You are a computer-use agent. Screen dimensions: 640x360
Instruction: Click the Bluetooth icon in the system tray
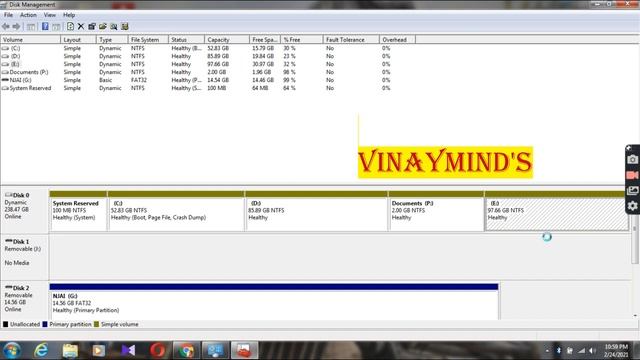coord(559,351)
